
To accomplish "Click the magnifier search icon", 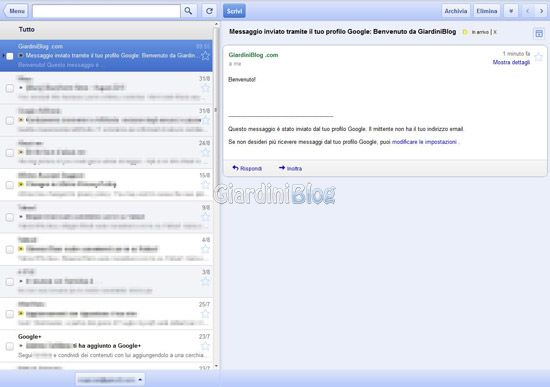I will [188, 11].
